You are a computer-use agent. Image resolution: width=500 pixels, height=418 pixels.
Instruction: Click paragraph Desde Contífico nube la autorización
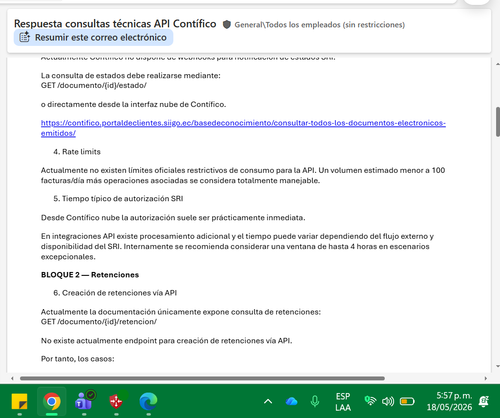173,218
